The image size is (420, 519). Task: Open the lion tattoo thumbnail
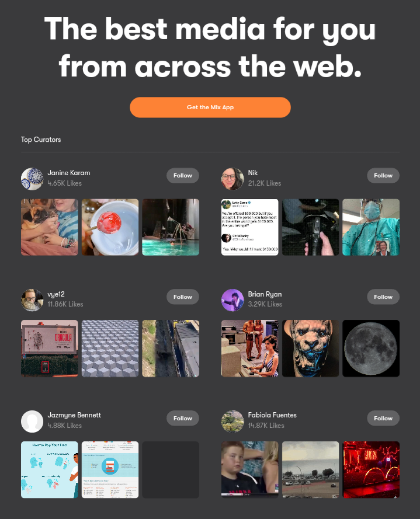click(310, 348)
